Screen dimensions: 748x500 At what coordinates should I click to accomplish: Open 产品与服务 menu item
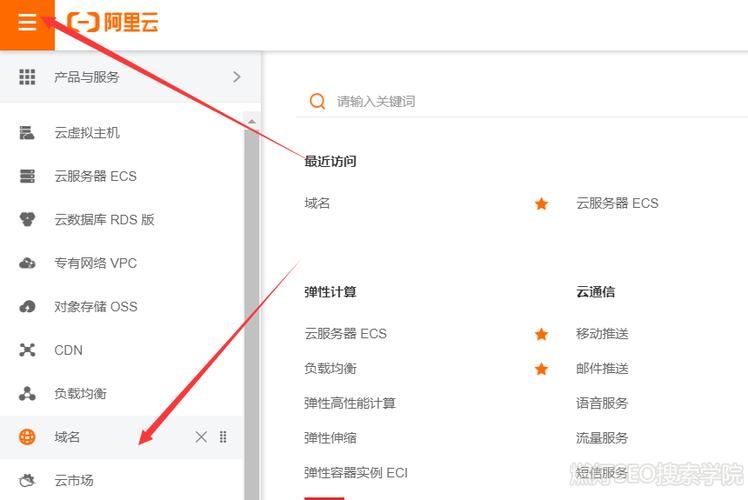130,77
